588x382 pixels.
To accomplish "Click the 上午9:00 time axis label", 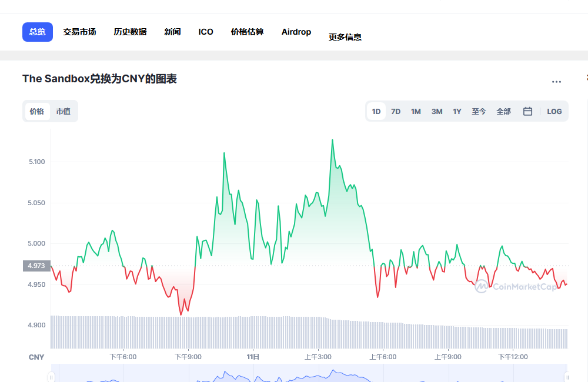I will tap(447, 357).
